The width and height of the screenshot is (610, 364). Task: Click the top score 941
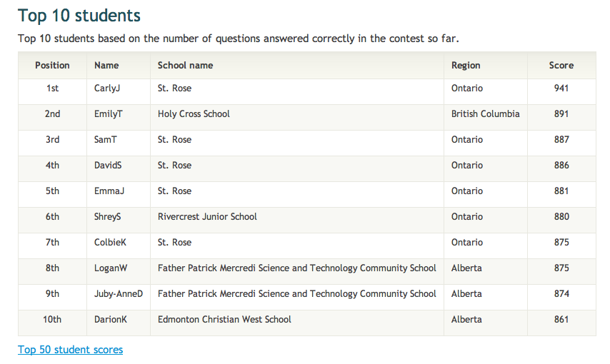(561, 89)
